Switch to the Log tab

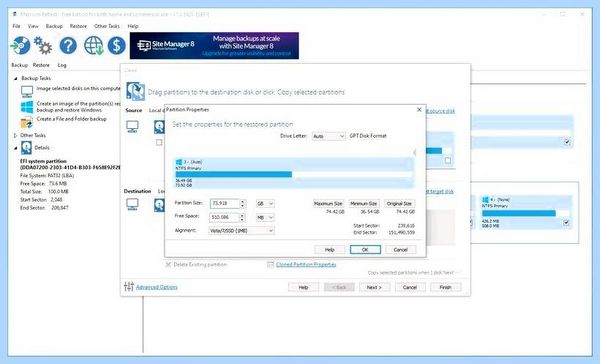(x=62, y=65)
